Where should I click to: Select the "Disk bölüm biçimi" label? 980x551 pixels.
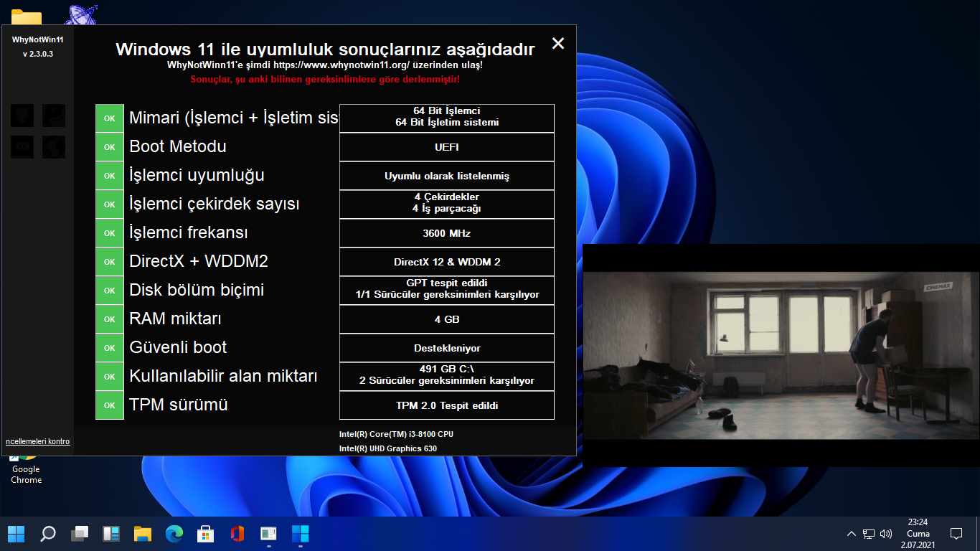197,290
